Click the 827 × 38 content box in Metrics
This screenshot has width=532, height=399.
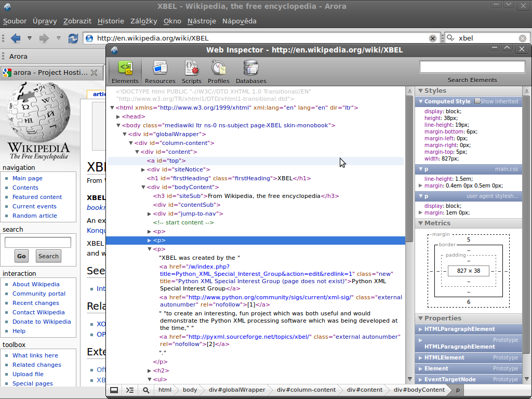pyautogui.click(x=469, y=271)
